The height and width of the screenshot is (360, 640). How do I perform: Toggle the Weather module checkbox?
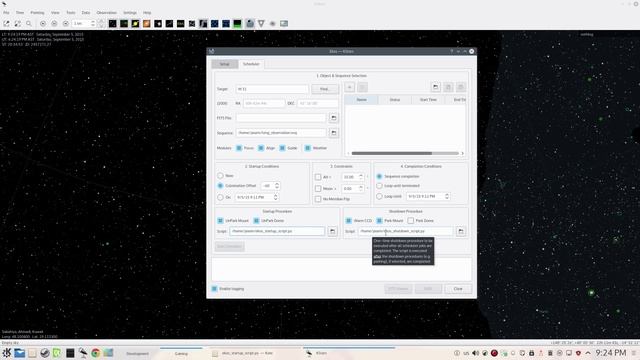pos(308,148)
